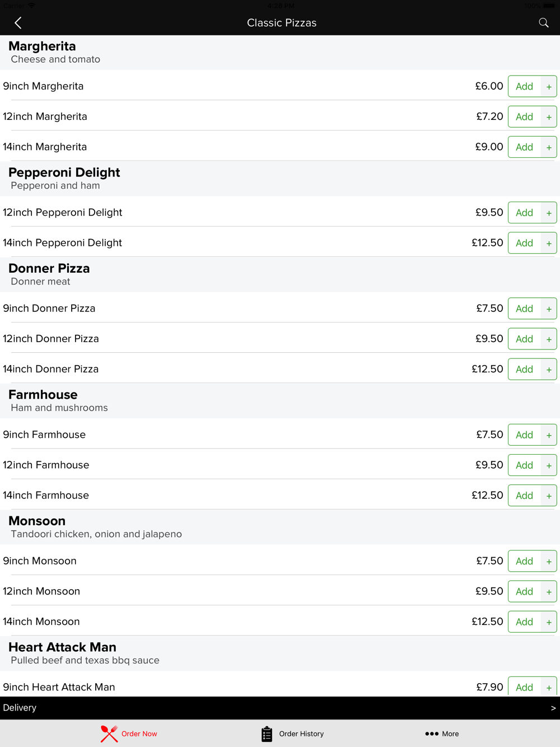Open search with the magnifier icon
The height and width of the screenshot is (747, 560).
point(543,23)
